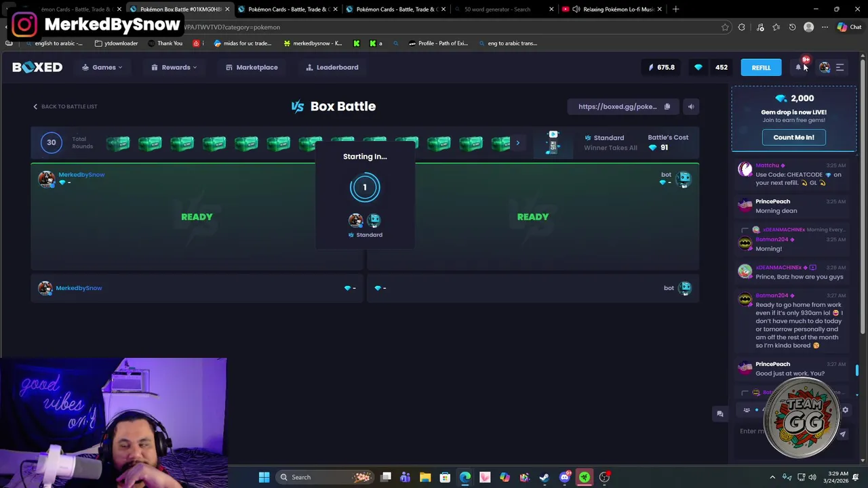
Task: Send the chat message with the paper plane
Action: click(x=843, y=434)
